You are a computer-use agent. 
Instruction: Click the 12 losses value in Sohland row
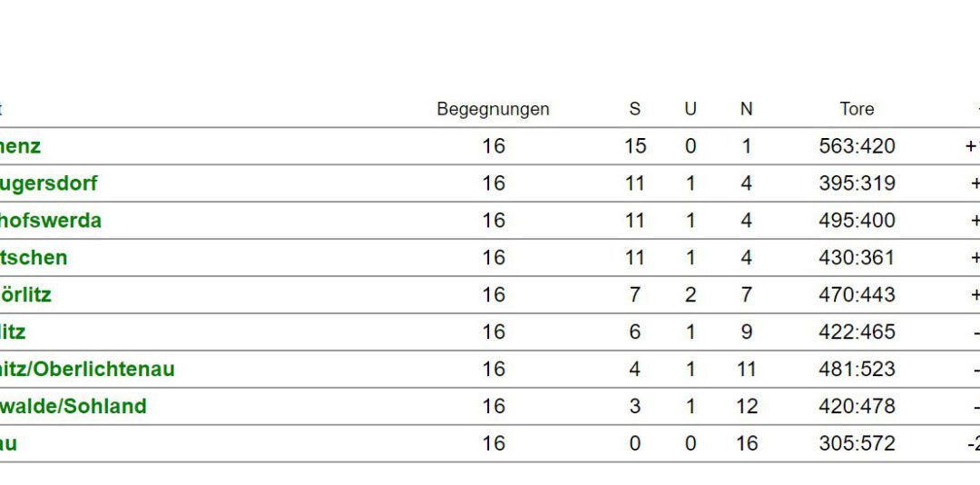[746, 406]
